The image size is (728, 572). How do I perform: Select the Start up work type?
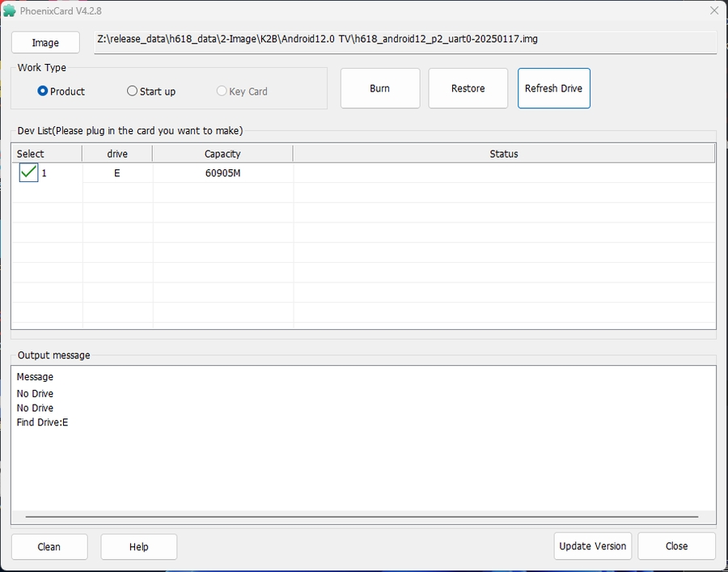coord(133,91)
